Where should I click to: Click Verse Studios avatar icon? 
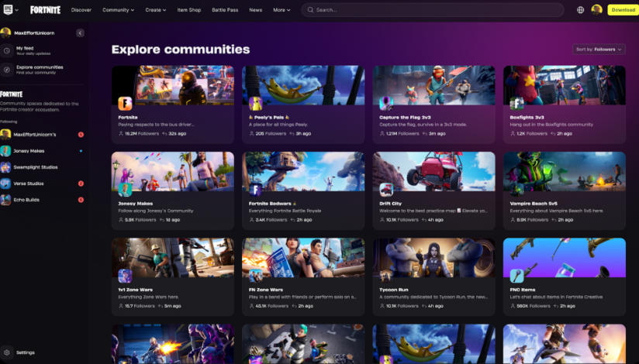coord(5,184)
